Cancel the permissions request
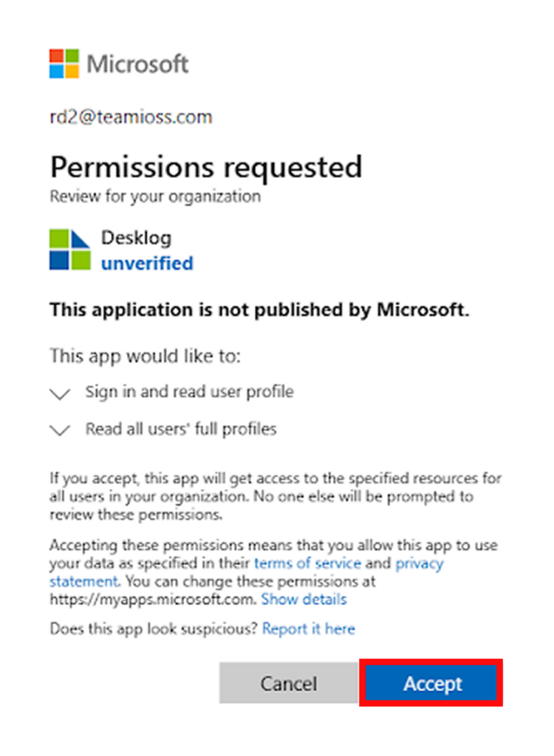 click(x=289, y=683)
